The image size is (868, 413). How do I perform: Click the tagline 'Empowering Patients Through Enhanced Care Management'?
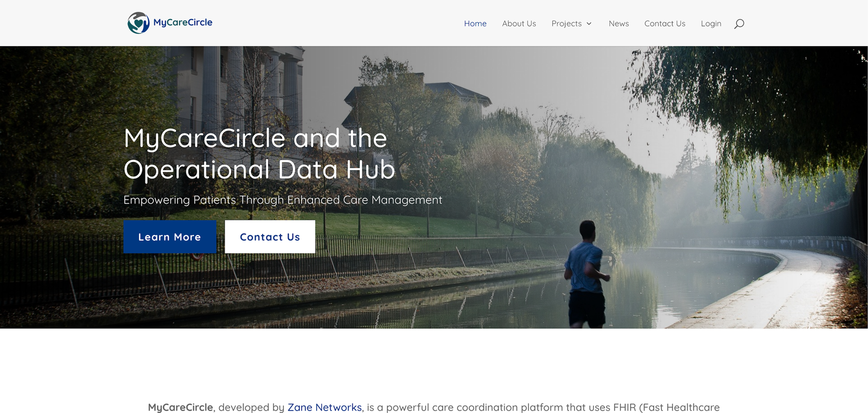click(283, 200)
